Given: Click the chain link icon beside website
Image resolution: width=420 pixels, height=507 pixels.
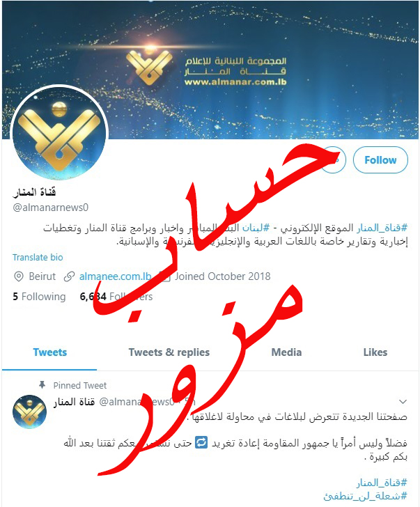Looking at the screenshot, I should tap(69, 276).
